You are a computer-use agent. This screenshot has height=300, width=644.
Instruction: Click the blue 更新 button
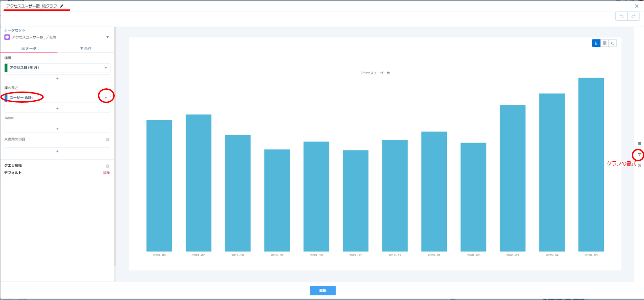(322, 290)
